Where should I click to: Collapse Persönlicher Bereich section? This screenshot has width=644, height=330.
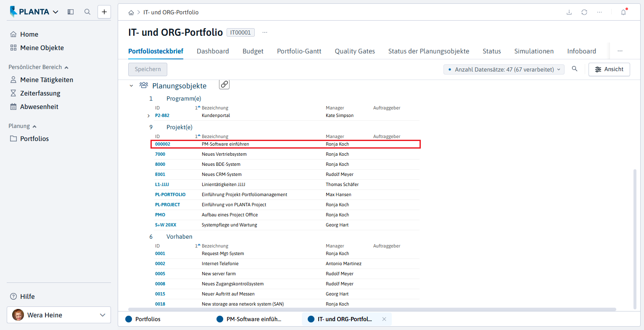[66, 67]
